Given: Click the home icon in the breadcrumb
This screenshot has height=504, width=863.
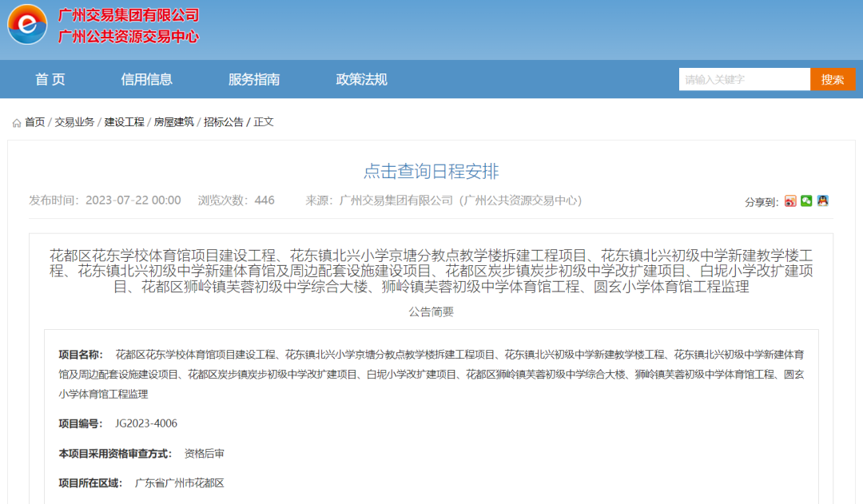Looking at the screenshot, I should pos(15,123).
